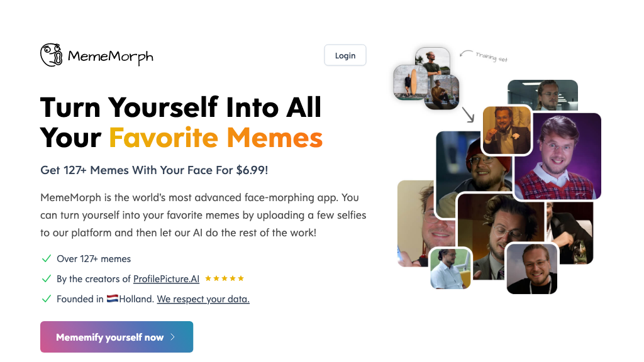
Task: Click the five-star rating icons
Action: point(225,278)
